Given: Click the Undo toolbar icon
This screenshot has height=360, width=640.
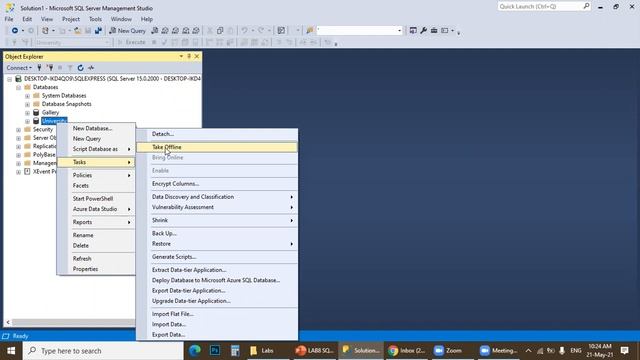Looking at the screenshot, I should click(x=244, y=31).
